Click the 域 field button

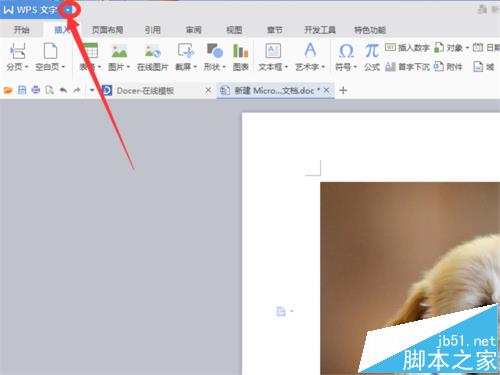[x=484, y=67]
